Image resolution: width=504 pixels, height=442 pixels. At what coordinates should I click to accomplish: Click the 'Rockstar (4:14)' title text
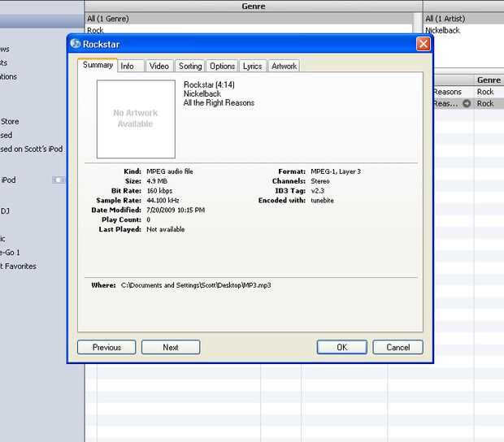tap(209, 84)
